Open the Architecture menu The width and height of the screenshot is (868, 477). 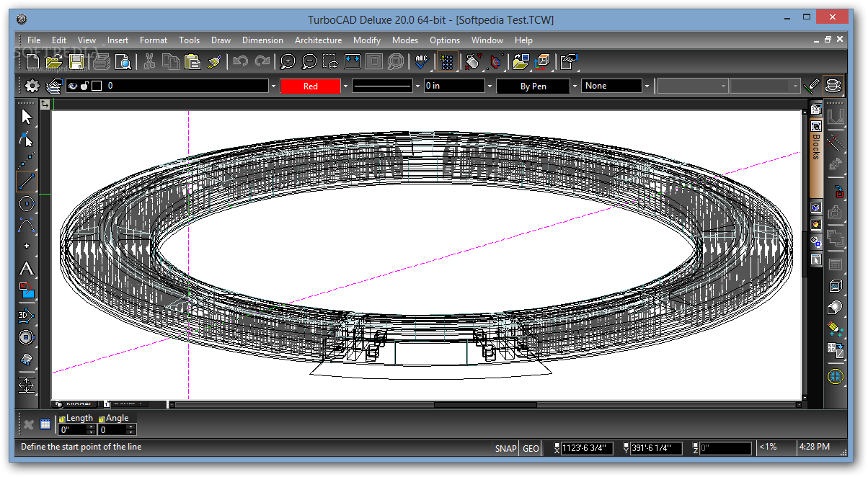pyautogui.click(x=318, y=40)
